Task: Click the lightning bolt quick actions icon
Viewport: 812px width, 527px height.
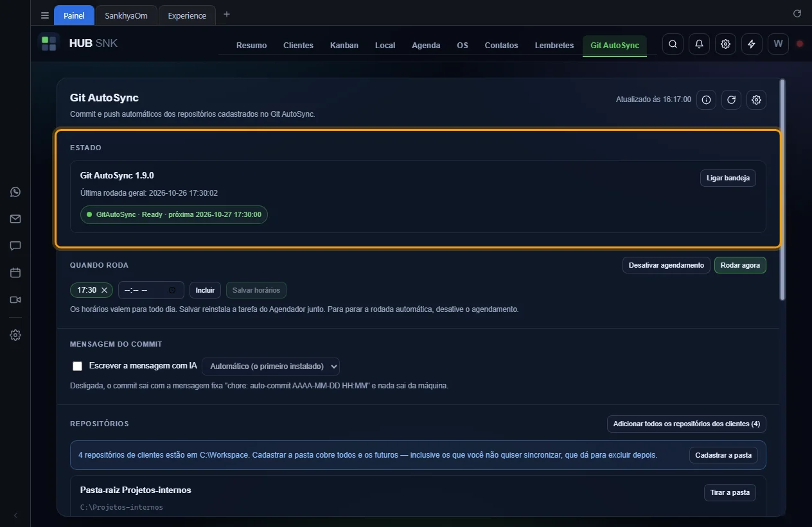Action: pyautogui.click(x=752, y=44)
